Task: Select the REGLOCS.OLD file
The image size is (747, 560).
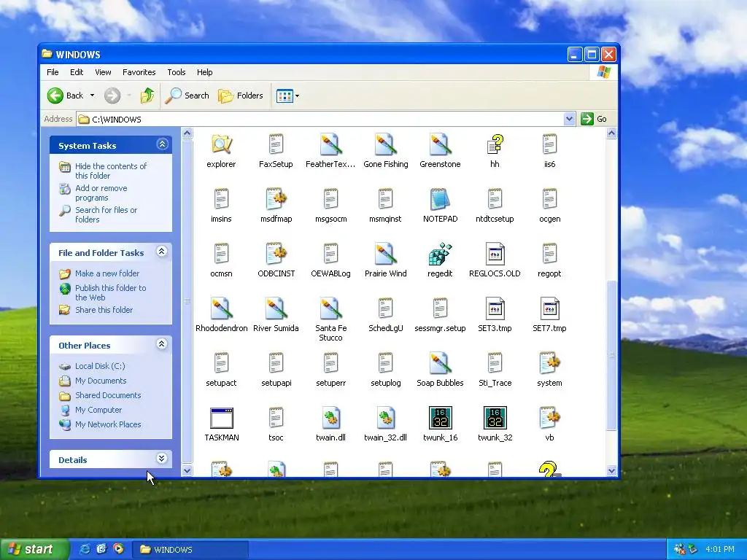Action: pyautogui.click(x=495, y=254)
